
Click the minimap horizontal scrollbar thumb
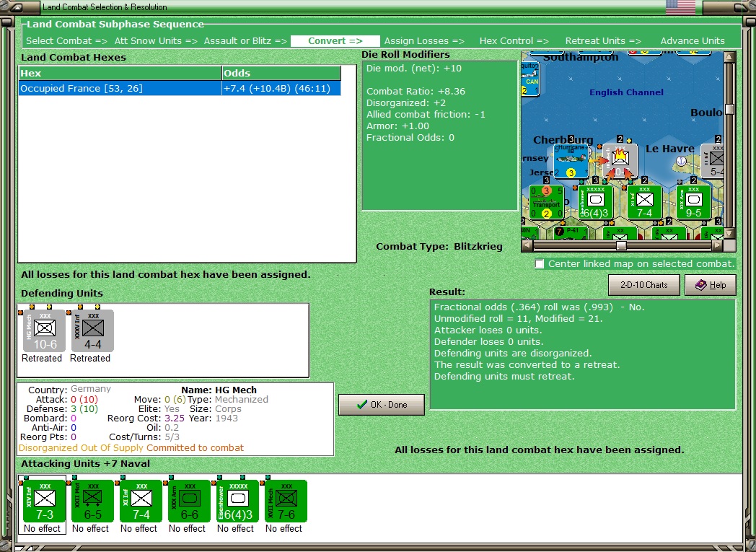click(x=622, y=246)
